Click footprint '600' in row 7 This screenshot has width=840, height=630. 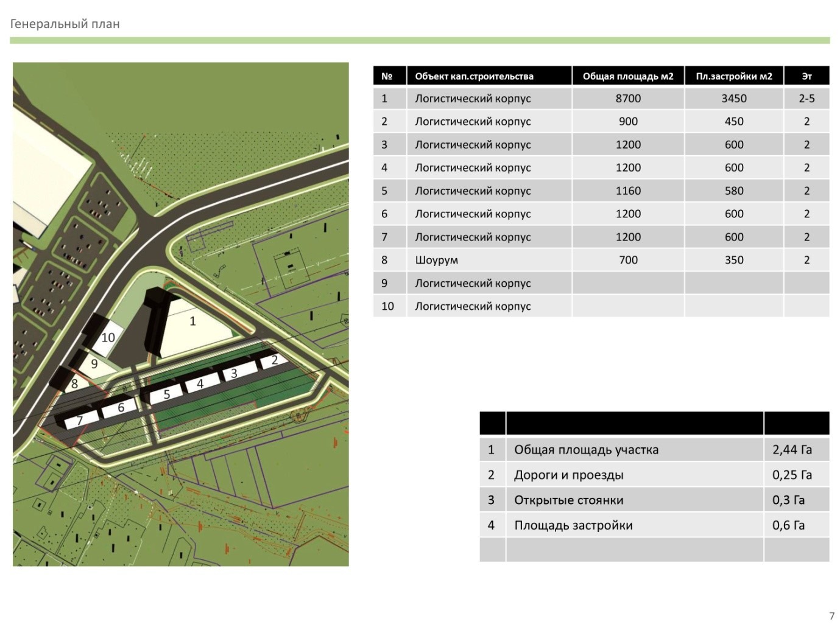pos(734,237)
